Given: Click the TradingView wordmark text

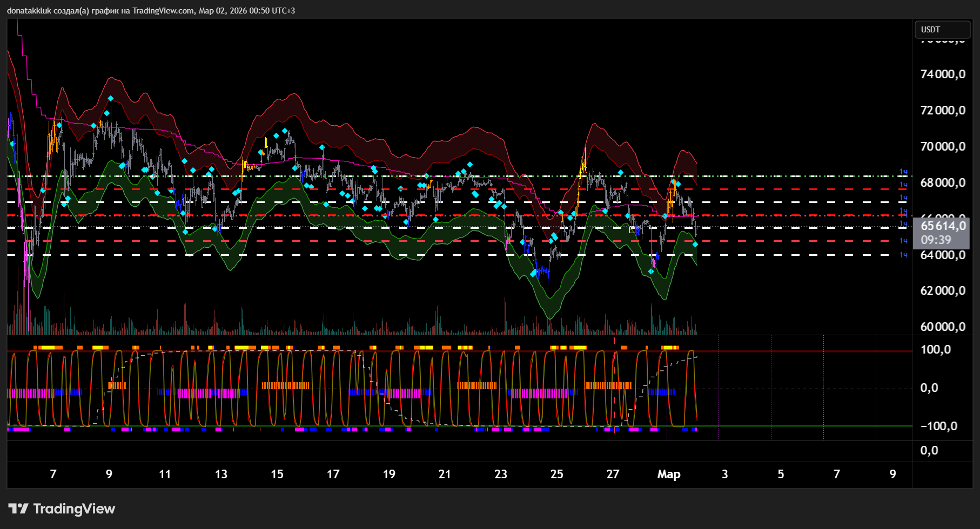Looking at the screenshot, I should click(x=74, y=508).
